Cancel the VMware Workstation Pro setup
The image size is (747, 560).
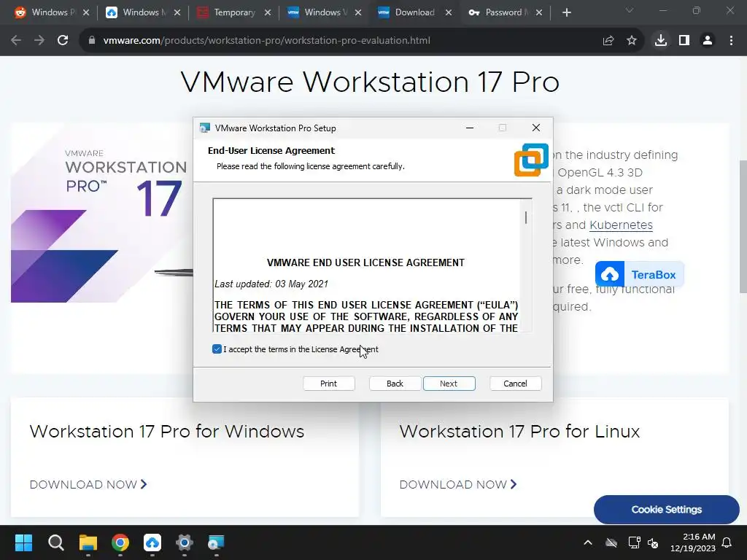tap(516, 384)
